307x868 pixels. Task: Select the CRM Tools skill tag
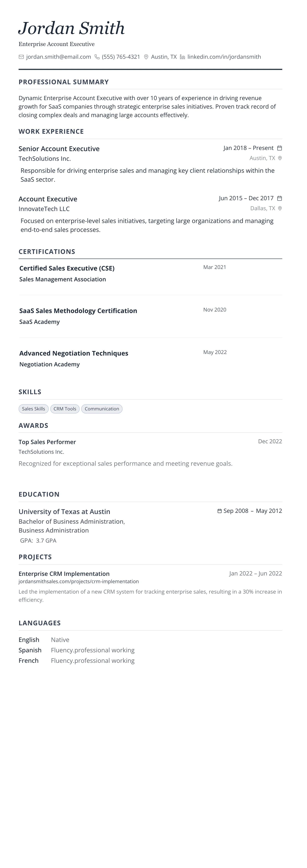65,409
